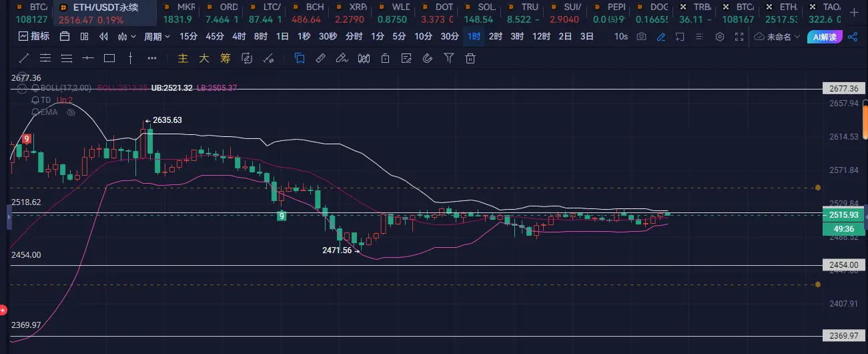Switch to the ETH/USDT永续 ticker tab
868x354 pixels.
tap(104, 13)
